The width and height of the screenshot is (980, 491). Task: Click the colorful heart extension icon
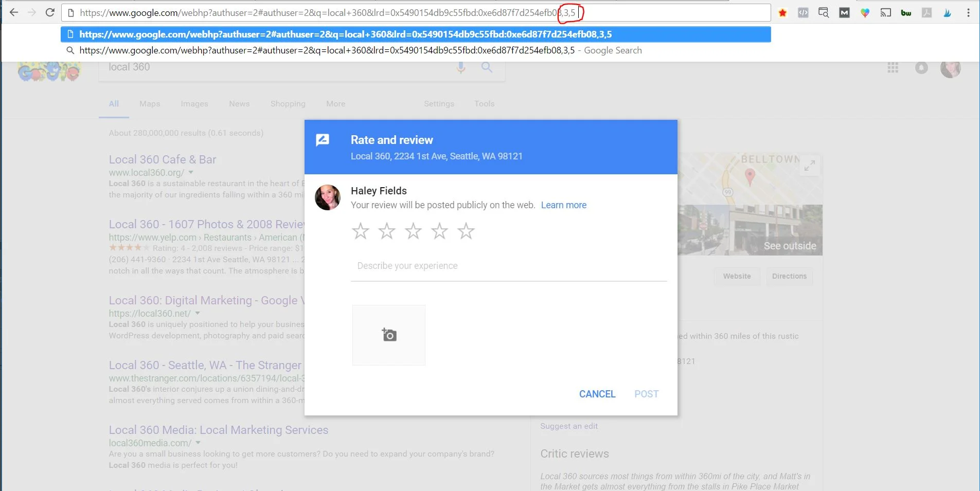[x=865, y=13]
